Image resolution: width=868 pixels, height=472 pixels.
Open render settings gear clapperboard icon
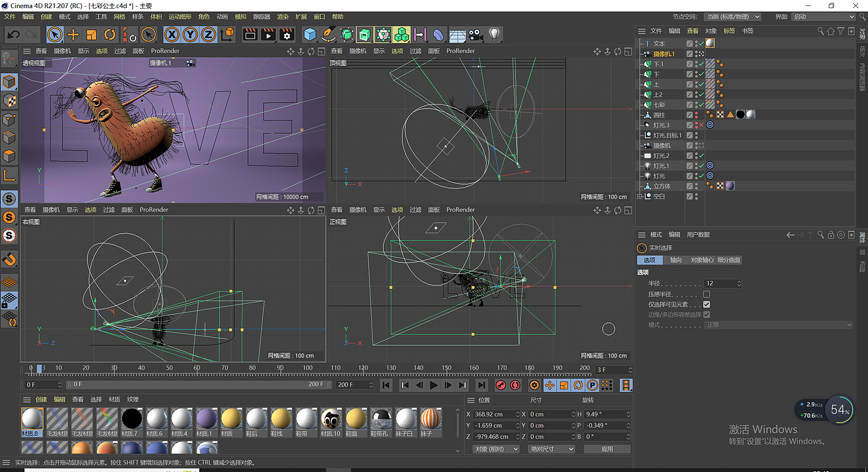(x=287, y=35)
